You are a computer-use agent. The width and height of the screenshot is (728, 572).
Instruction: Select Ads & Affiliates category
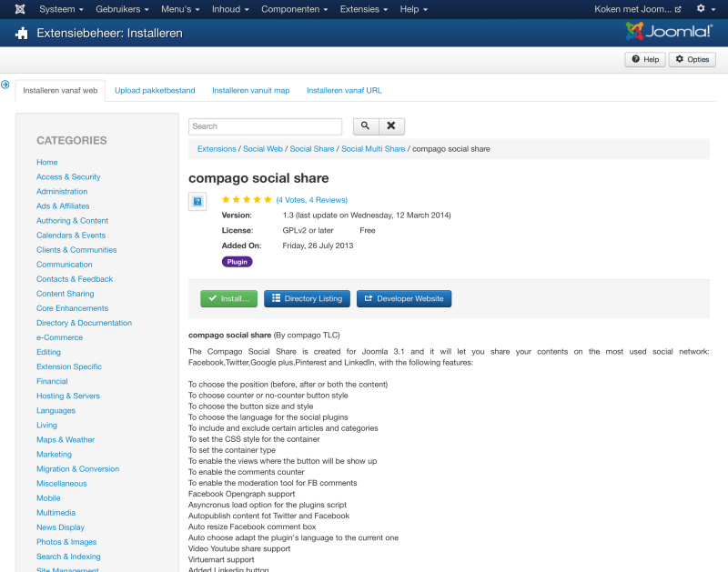click(x=63, y=206)
